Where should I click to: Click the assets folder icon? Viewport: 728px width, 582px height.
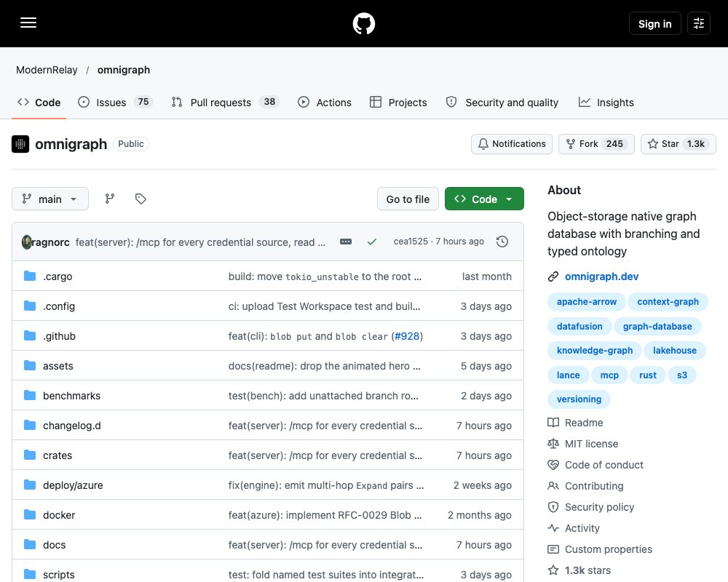pos(30,366)
